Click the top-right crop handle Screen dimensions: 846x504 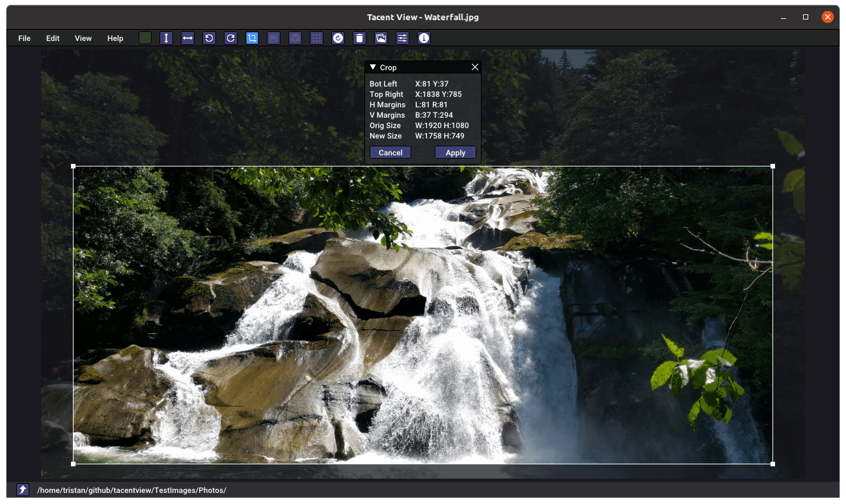[772, 166]
